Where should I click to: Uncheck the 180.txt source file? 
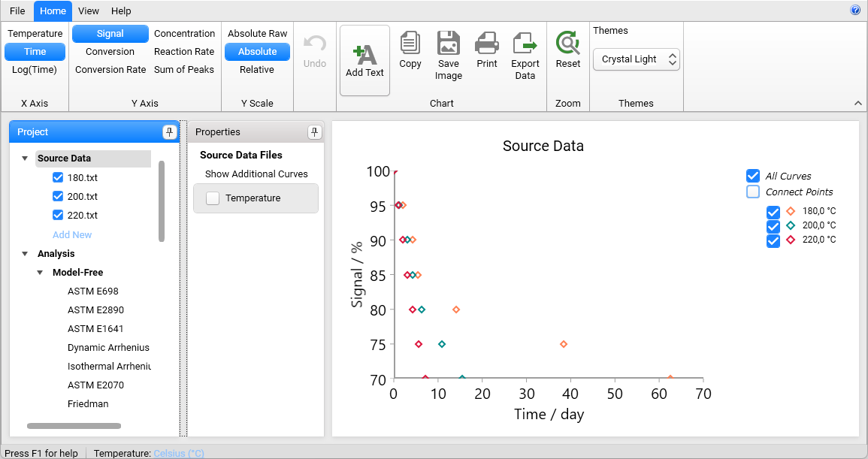[58, 178]
